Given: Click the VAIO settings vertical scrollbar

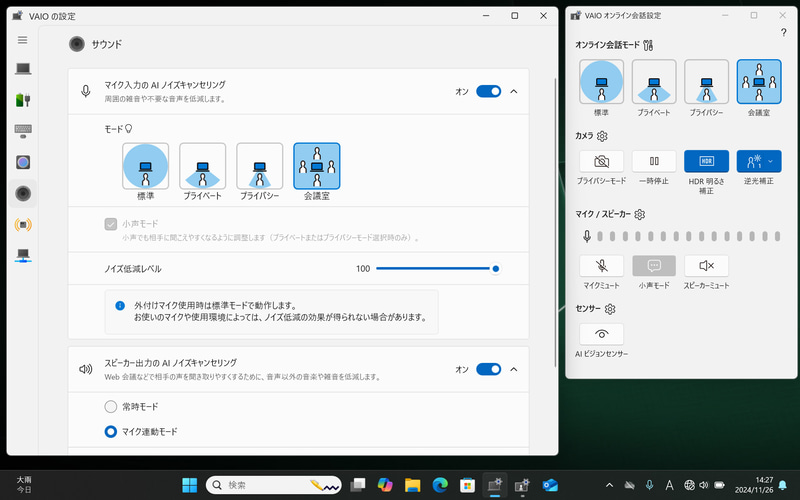Looking at the screenshot, I should (555, 222).
